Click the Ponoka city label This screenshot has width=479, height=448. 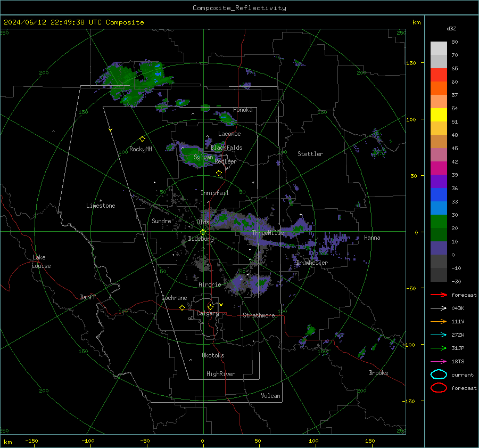coord(243,110)
